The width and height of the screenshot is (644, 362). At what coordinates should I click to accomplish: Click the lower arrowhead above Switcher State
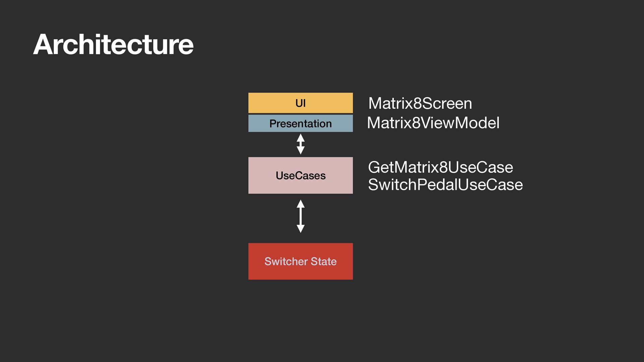point(301,229)
